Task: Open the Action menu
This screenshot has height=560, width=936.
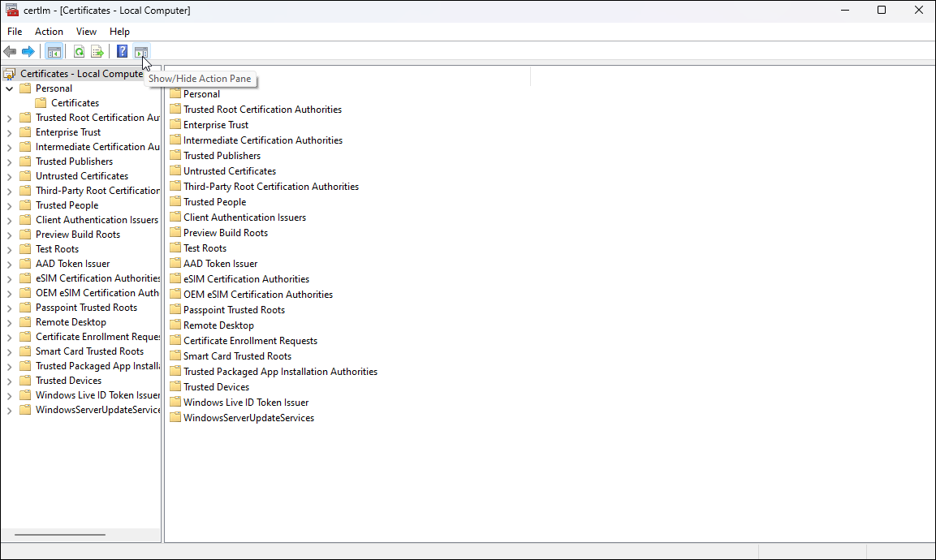Action: tap(49, 31)
